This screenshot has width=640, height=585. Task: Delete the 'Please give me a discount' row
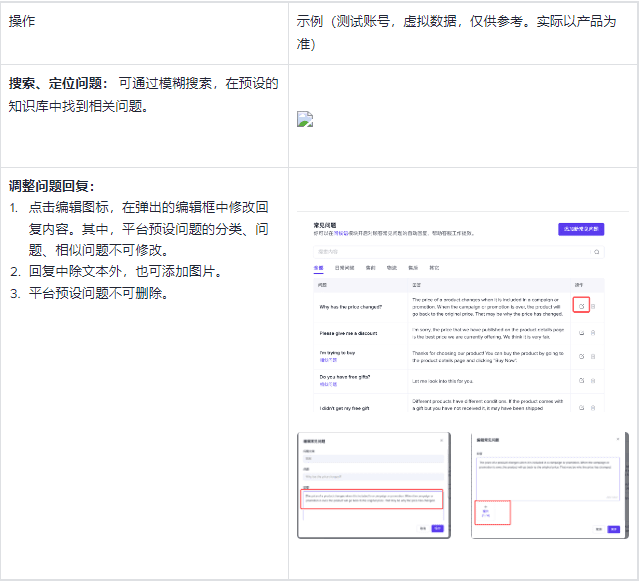coord(593,333)
